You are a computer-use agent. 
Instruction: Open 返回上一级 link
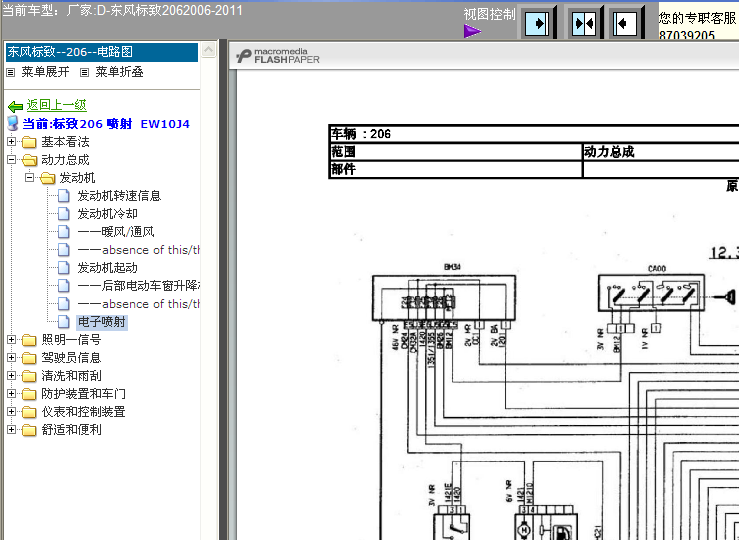[57, 105]
